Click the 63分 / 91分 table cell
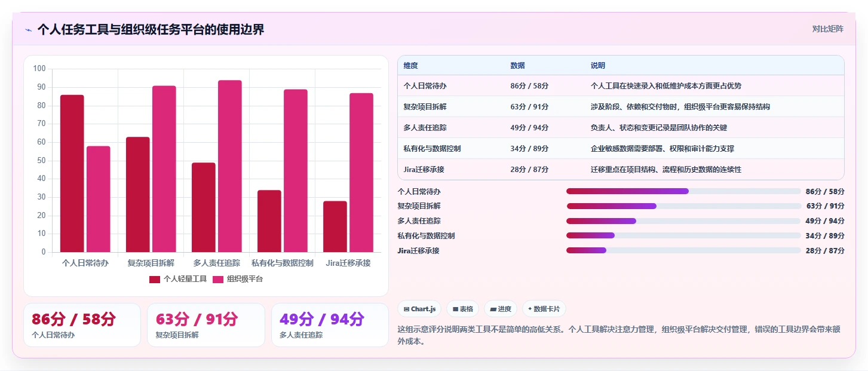The height and width of the screenshot is (371, 868). pos(529,107)
